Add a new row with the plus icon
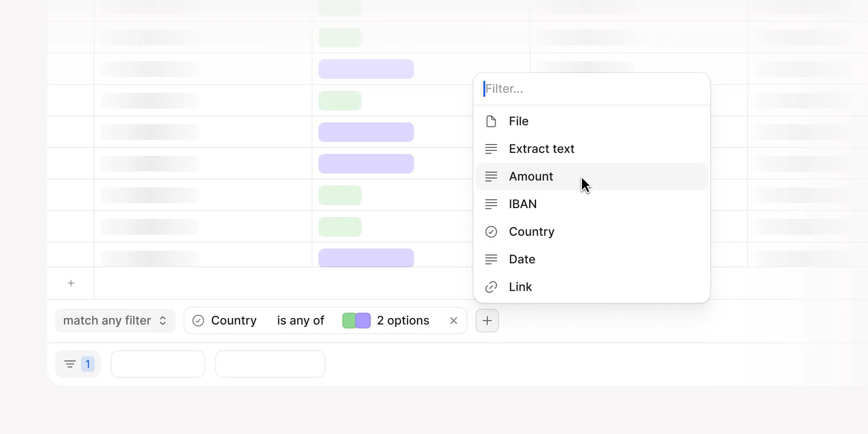Screen dimensions: 868x434 71,283
